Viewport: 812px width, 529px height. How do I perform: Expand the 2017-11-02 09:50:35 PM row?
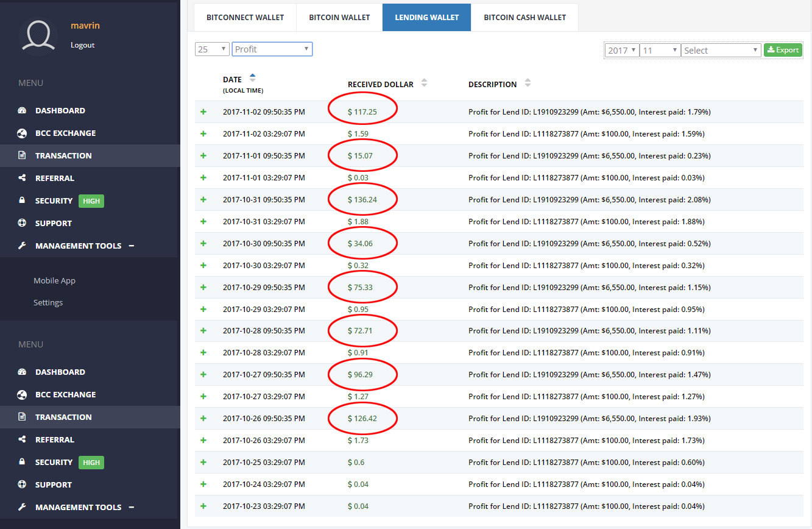pos(203,112)
